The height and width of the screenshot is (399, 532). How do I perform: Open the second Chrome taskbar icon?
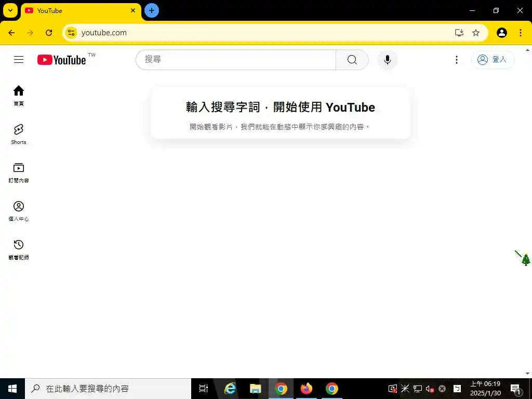click(331, 389)
